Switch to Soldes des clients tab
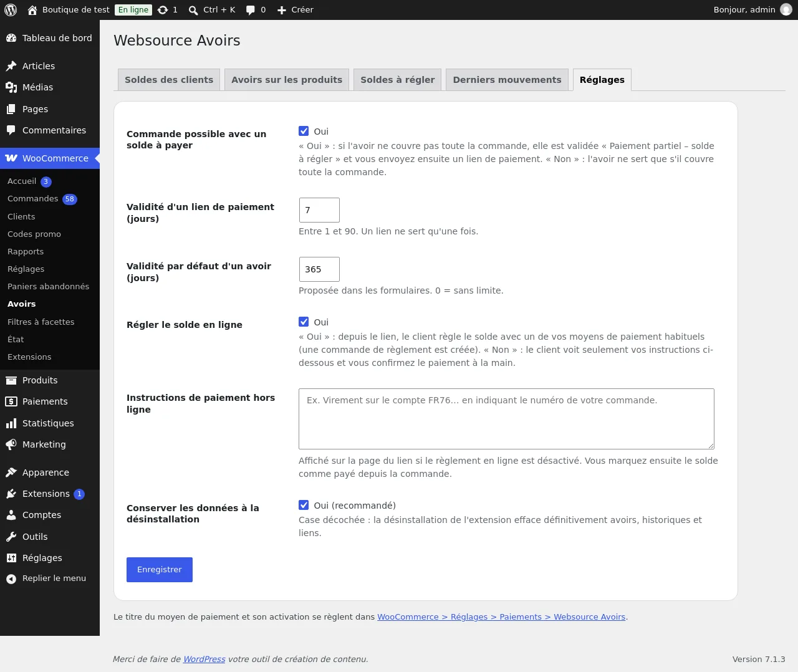 coord(169,80)
